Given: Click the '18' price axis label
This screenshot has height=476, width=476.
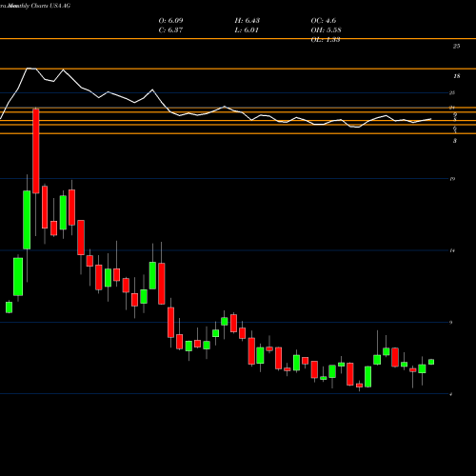Looking at the screenshot, I should point(457,76).
